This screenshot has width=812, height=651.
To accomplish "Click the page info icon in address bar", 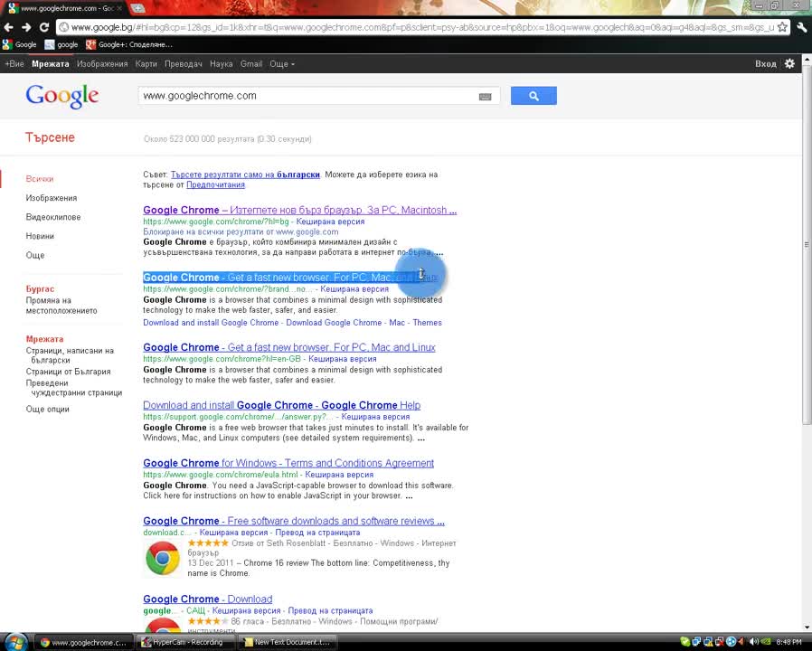I will pos(63,27).
